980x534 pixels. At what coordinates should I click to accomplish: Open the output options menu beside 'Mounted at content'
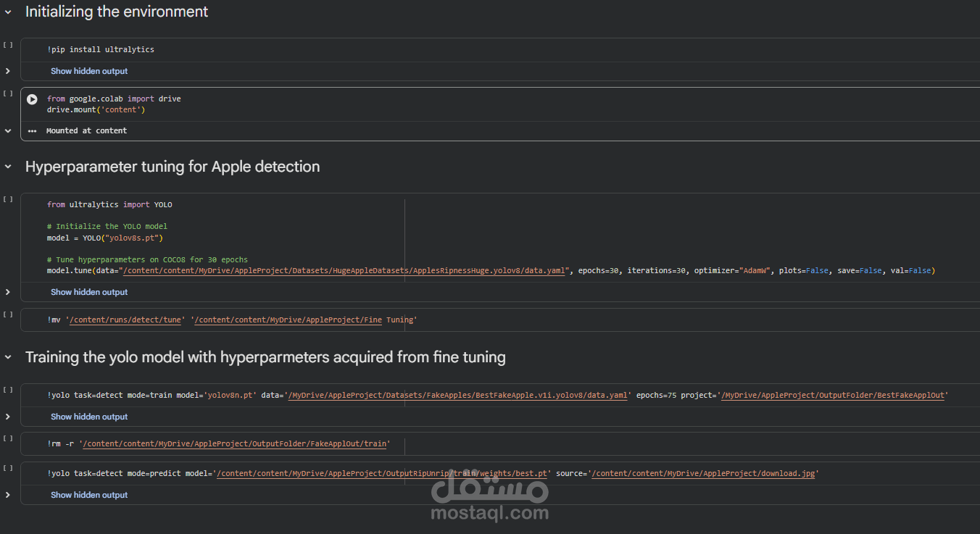(x=32, y=131)
